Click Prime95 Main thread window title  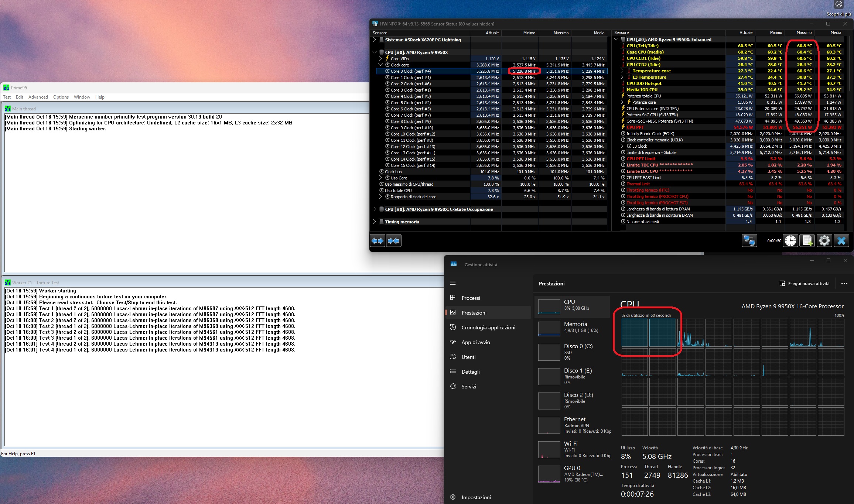point(24,109)
